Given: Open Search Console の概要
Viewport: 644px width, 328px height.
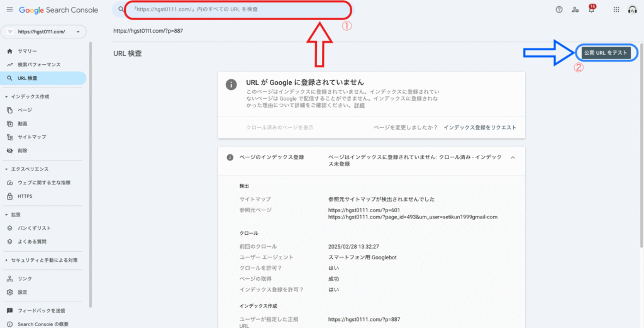Looking at the screenshot, I should tap(43, 324).
